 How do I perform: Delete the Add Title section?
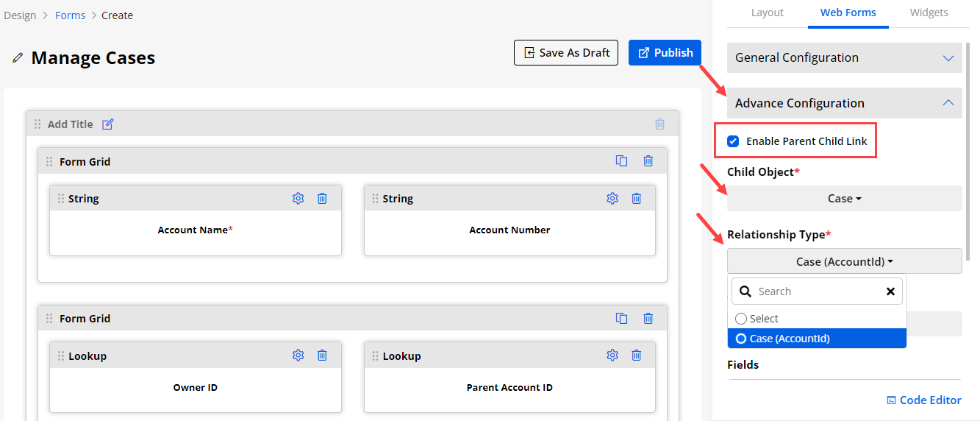[x=659, y=124]
